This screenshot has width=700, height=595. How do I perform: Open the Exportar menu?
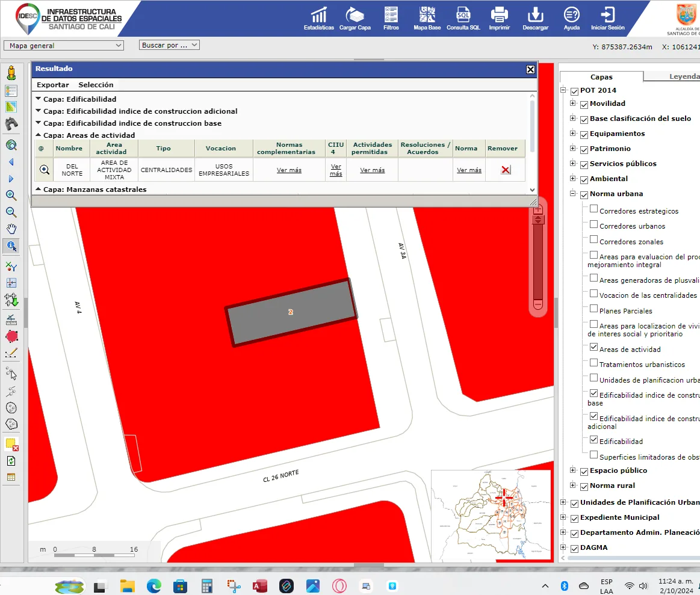(52, 85)
